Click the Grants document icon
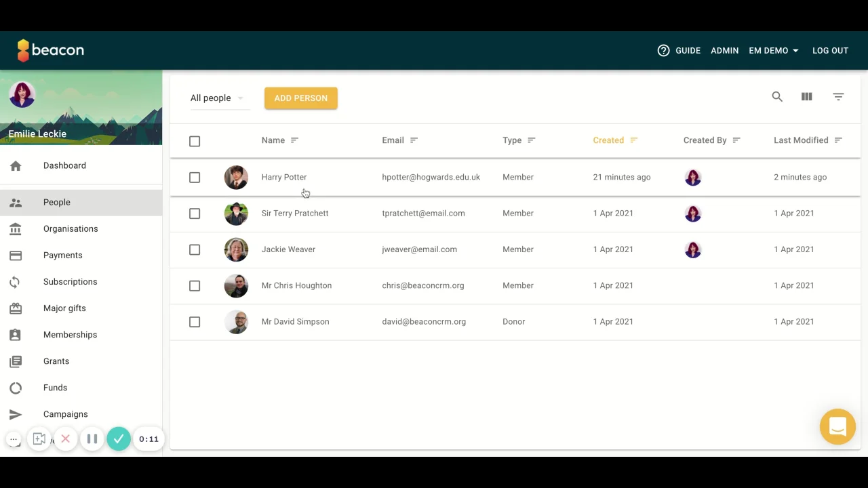The width and height of the screenshot is (868, 488). 16,361
